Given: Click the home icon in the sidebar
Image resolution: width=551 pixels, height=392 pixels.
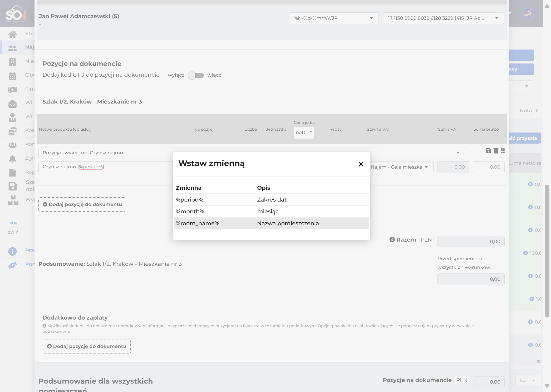Looking at the screenshot, I should coord(12,34).
